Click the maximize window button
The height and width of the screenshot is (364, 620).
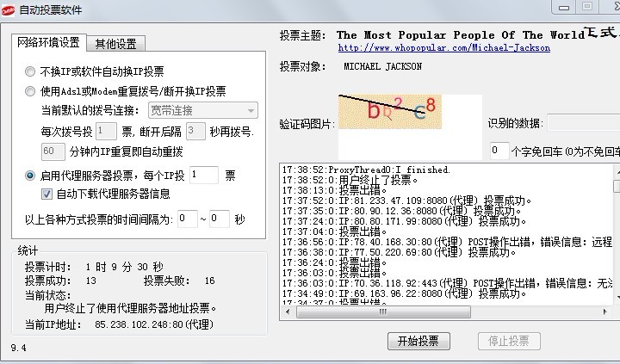click(x=587, y=6)
